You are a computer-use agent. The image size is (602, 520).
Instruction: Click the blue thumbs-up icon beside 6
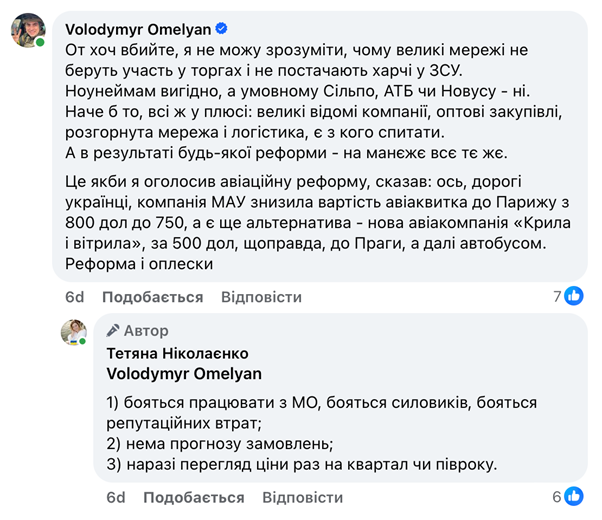pos(575,496)
